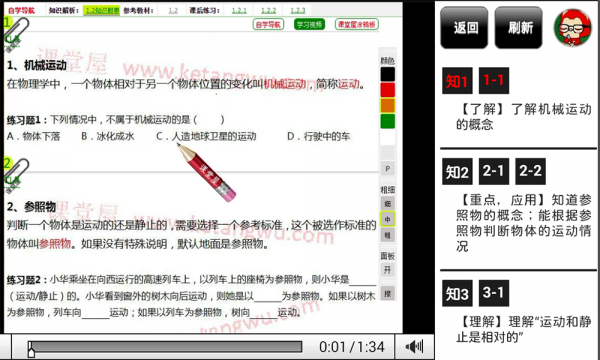Open the 1.2.3 课后练习 link
The height and width of the screenshot is (360, 600).
pos(298,10)
